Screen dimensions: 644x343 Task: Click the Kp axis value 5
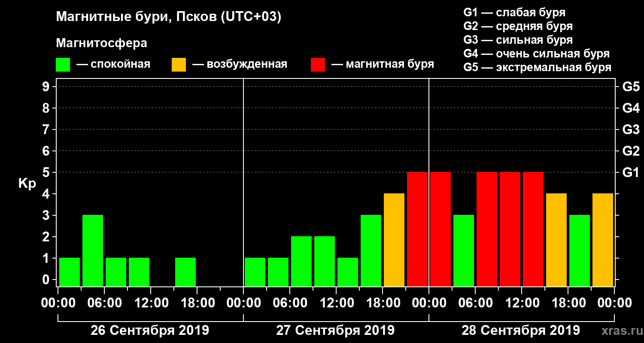click(47, 173)
